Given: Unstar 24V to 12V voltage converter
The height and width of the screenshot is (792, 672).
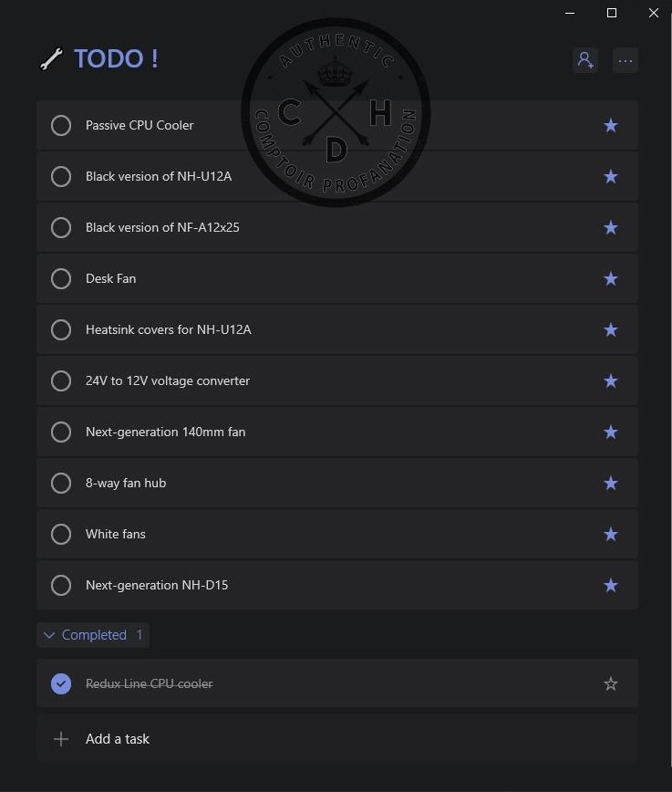Looking at the screenshot, I should click(x=611, y=380).
